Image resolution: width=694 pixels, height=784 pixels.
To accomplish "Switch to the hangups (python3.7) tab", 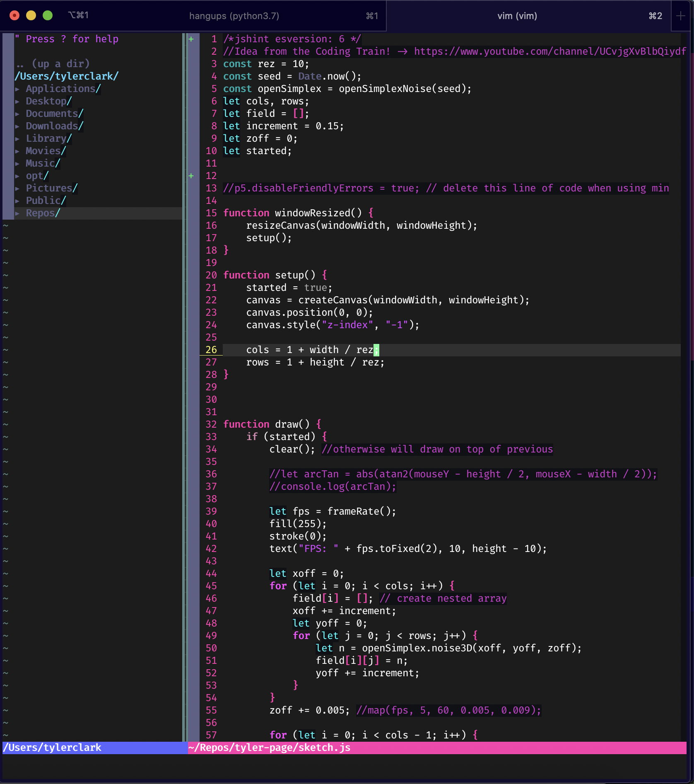I will (234, 16).
